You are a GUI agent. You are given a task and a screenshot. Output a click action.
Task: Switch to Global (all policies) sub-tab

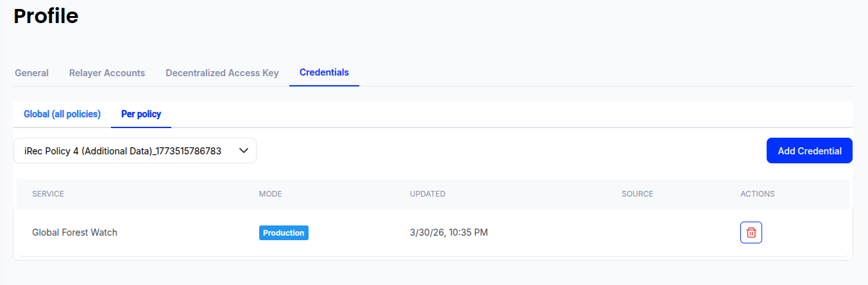coord(62,114)
